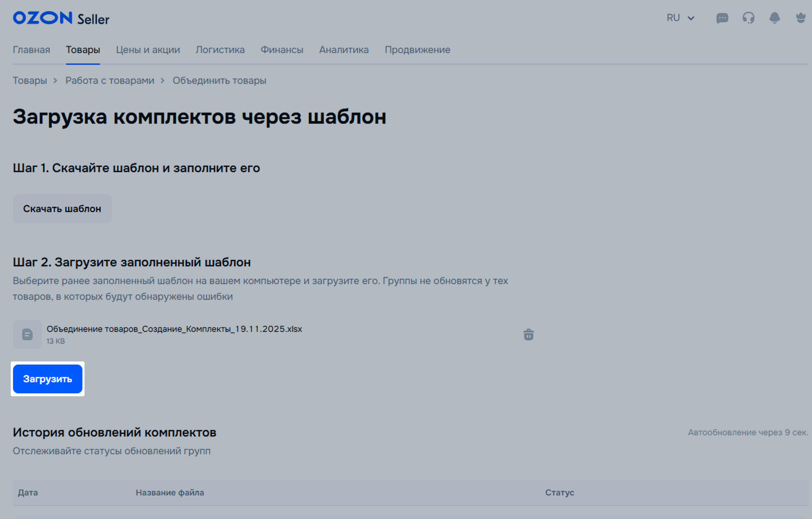This screenshot has height=519, width=812.
Task: Open the support headset icon
Action: click(748, 18)
